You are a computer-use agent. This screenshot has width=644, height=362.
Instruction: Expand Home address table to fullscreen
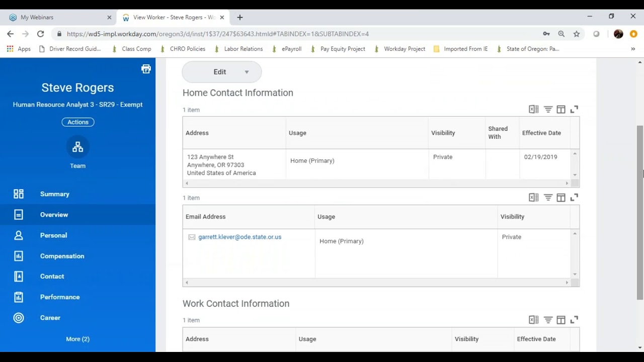[574, 109]
